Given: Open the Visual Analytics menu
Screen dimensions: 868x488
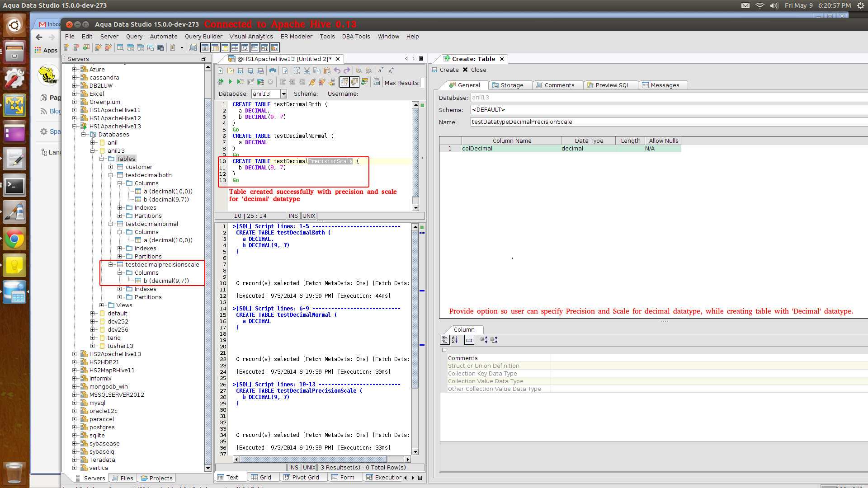Looking at the screenshot, I should (251, 37).
